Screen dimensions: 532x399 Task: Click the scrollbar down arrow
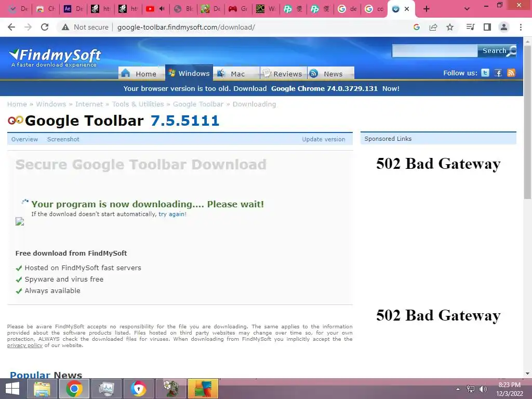(527, 374)
